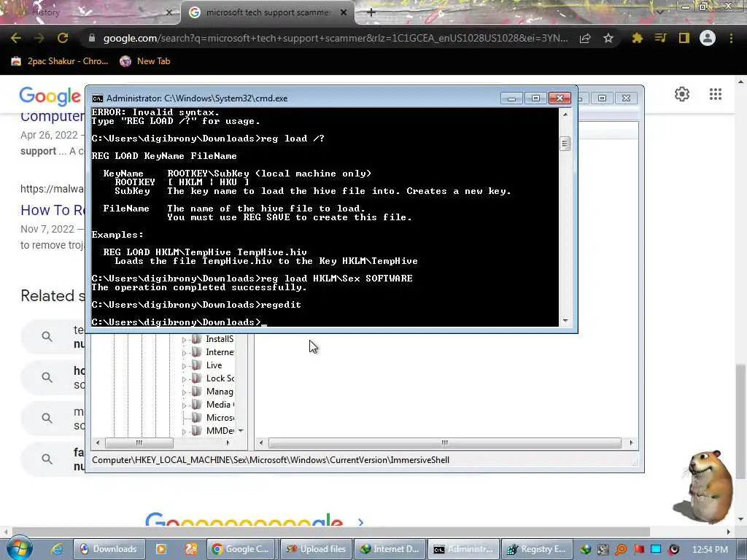Click the Chrome forward arrow
The width and height of the screenshot is (747, 560).
(39, 38)
